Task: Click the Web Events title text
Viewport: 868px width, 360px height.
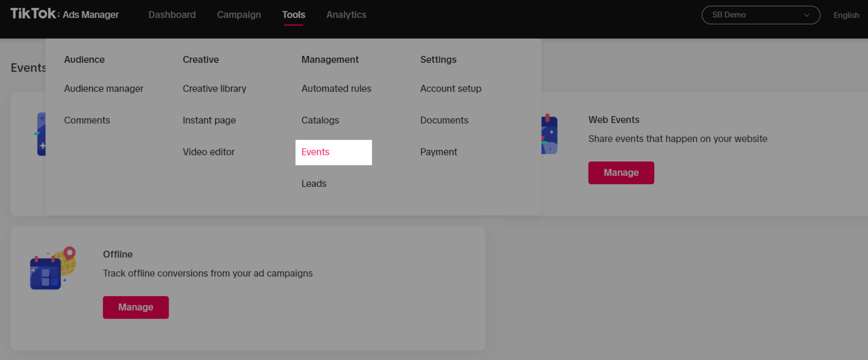Action: click(x=614, y=119)
